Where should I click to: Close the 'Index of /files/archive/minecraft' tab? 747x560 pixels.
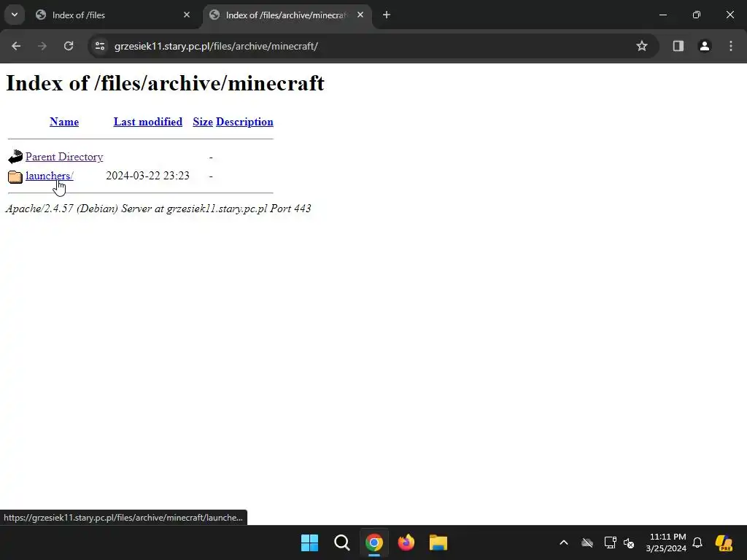point(360,15)
